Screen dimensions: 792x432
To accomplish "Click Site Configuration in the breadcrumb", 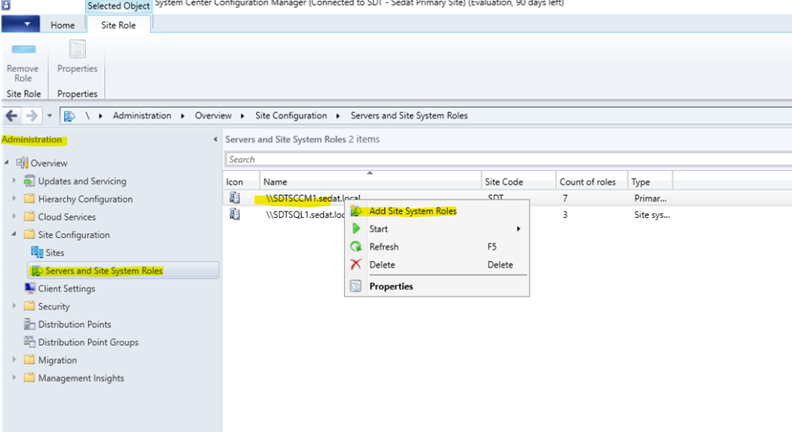I will point(291,116).
